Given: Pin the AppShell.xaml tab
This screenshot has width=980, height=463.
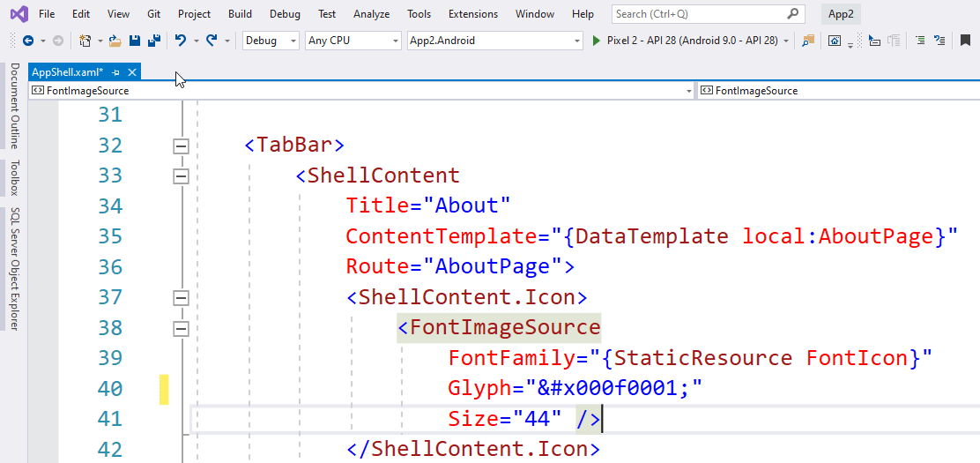Looking at the screenshot, I should (x=116, y=72).
